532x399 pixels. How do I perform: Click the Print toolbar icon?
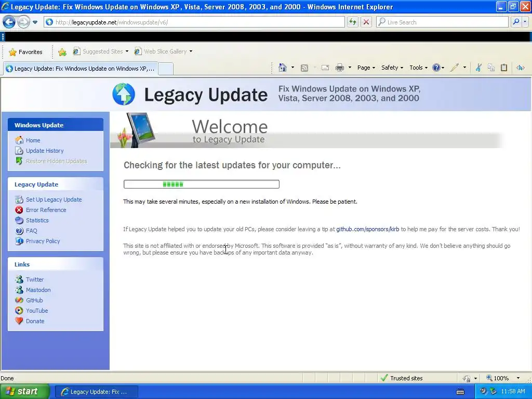340,68
